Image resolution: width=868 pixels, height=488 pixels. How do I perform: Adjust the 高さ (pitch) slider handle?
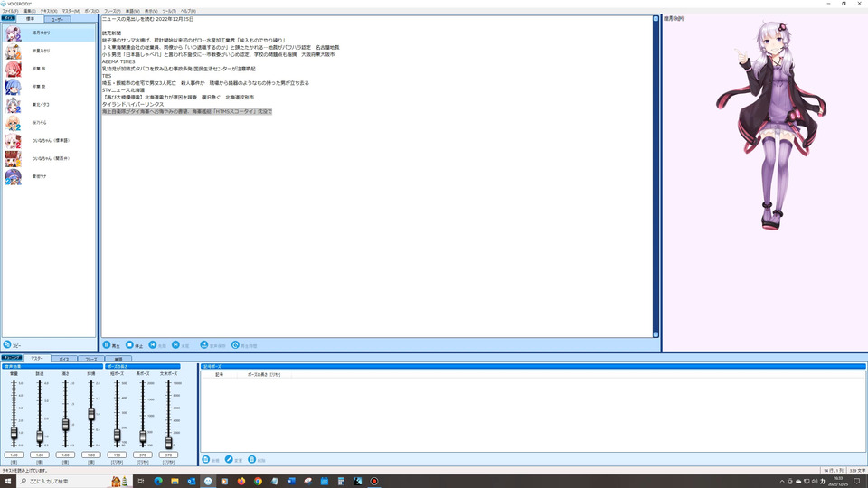pos(65,425)
